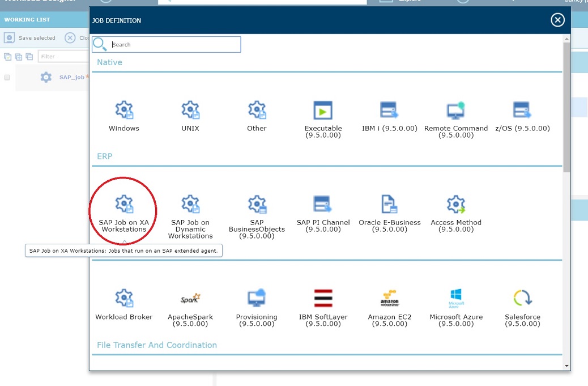The image size is (588, 386).
Task: Choose the Windows native job type
Action: point(123,113)
